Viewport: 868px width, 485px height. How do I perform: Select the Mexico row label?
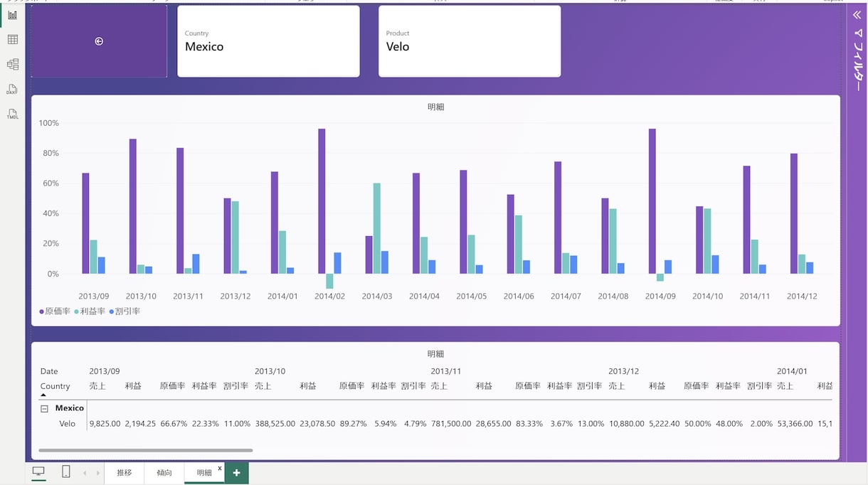pos(70,408)
